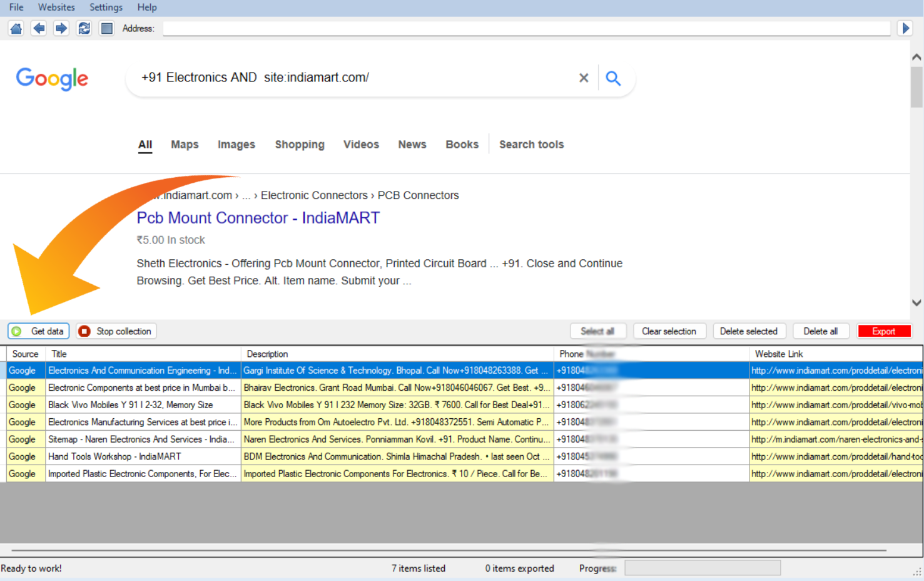Go back using the left arrow icon
This screenshot has width=924, height=581.
coord(39,28)
